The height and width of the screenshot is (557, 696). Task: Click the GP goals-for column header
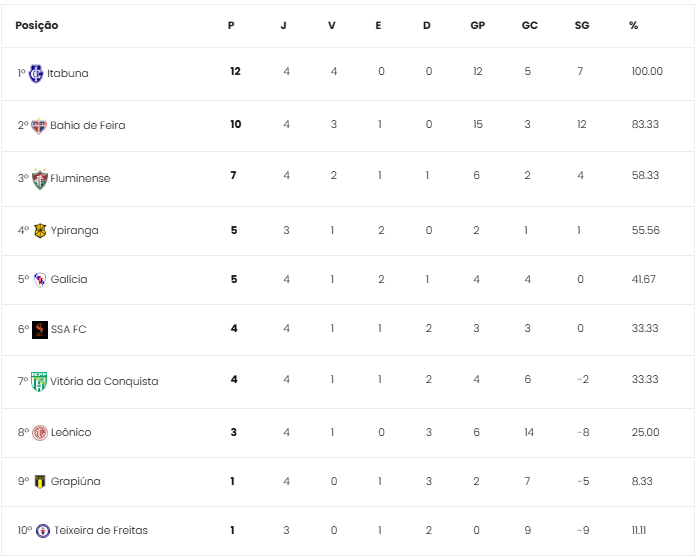coord(477,25)
